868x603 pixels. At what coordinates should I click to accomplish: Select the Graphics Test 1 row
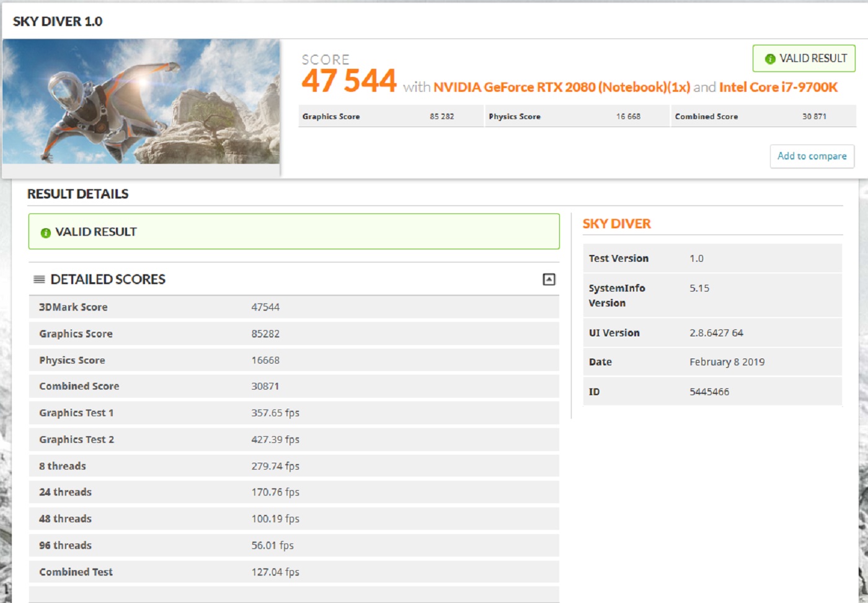pos(293,413)
